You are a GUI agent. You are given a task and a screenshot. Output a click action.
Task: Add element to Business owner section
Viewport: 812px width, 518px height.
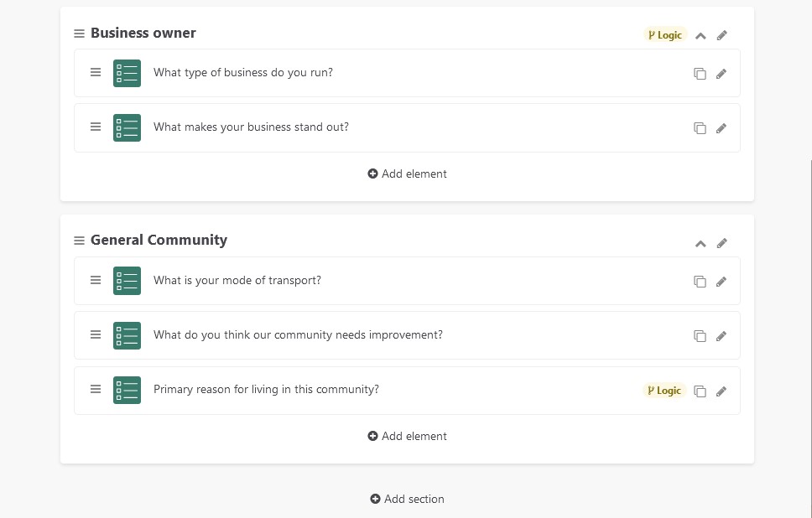coord(407,174)
